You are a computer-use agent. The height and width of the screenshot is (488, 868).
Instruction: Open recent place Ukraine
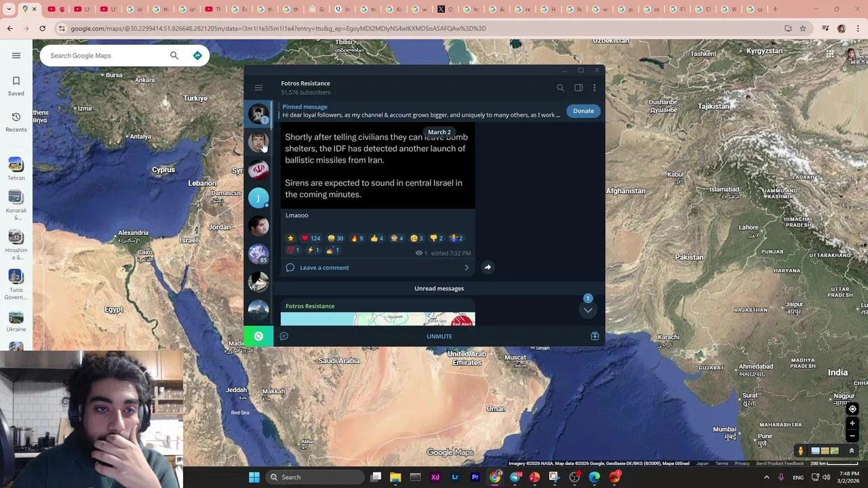click(16, 321)
